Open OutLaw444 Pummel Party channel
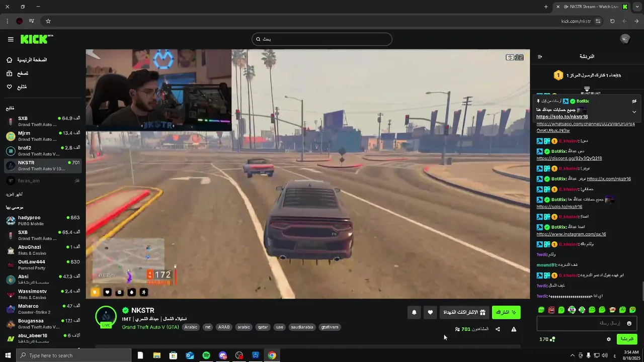 point(43,264)
